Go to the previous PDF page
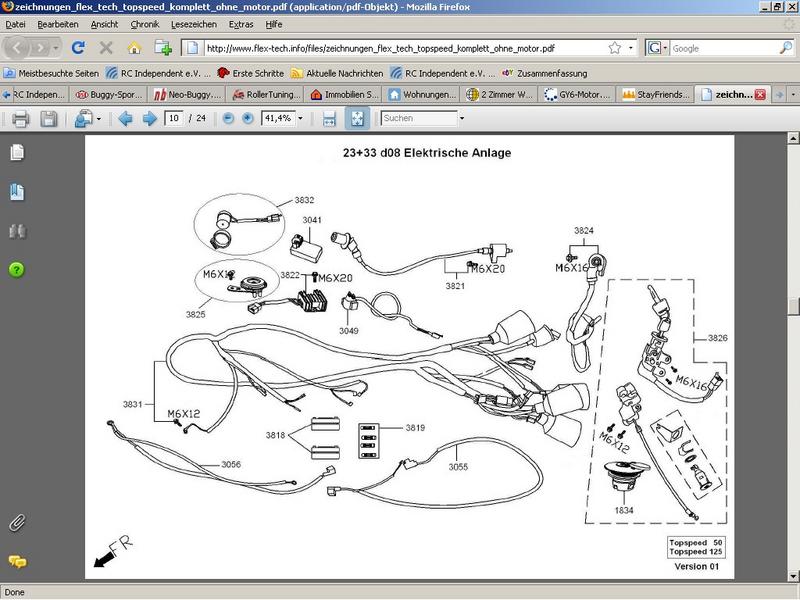Viewport: 800px width, 600px height. click(x=125, y=119)
